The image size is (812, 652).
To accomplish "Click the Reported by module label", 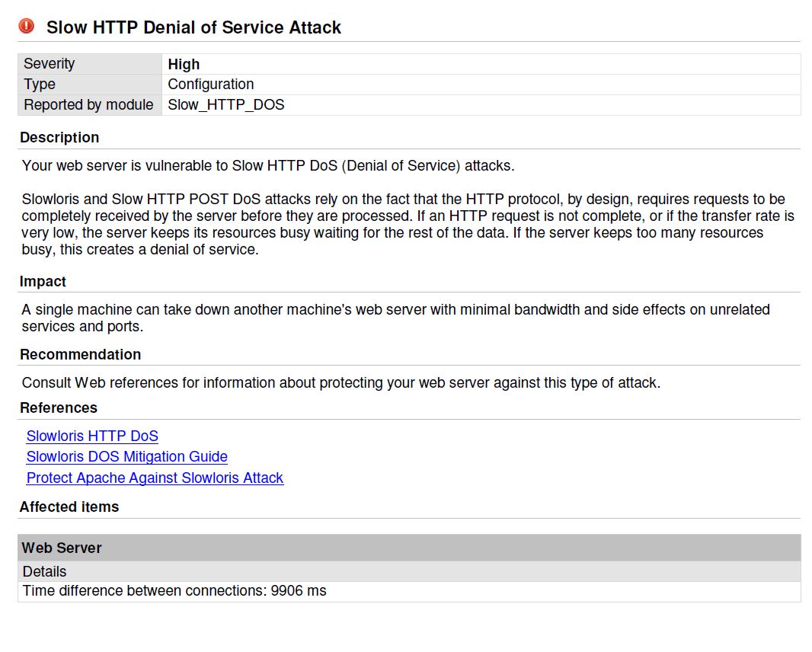I will (x=89, y=104).
